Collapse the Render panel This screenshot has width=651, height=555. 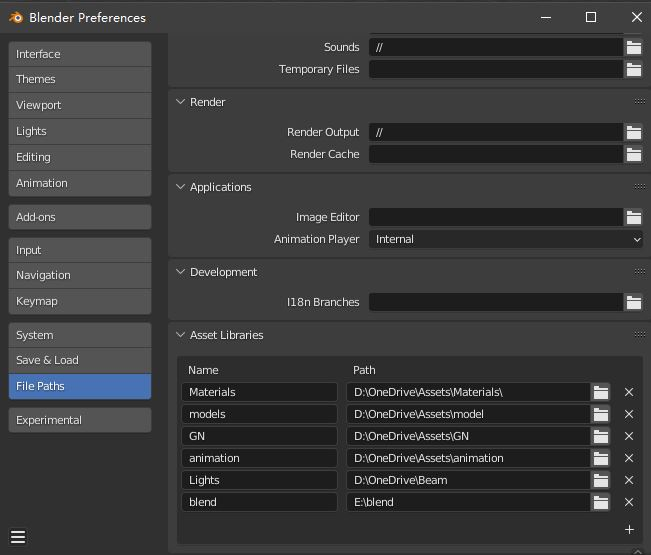pos(180,102)
